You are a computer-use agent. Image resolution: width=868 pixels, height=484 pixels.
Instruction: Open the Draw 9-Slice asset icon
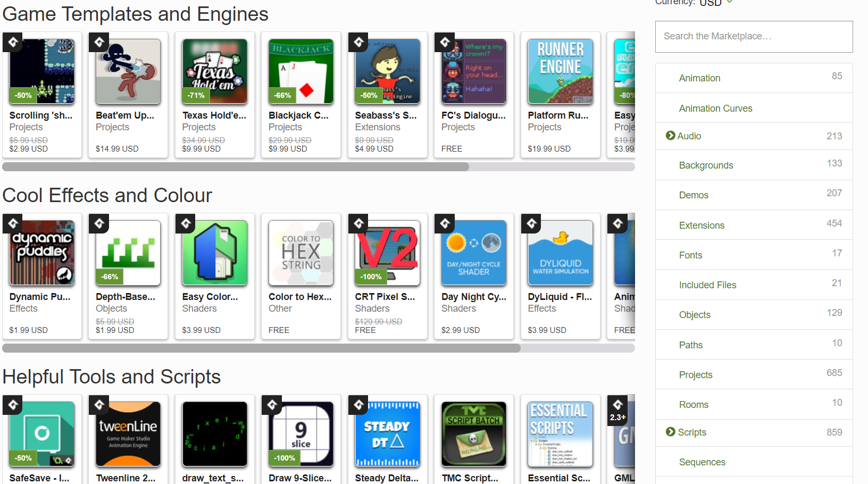301,434
